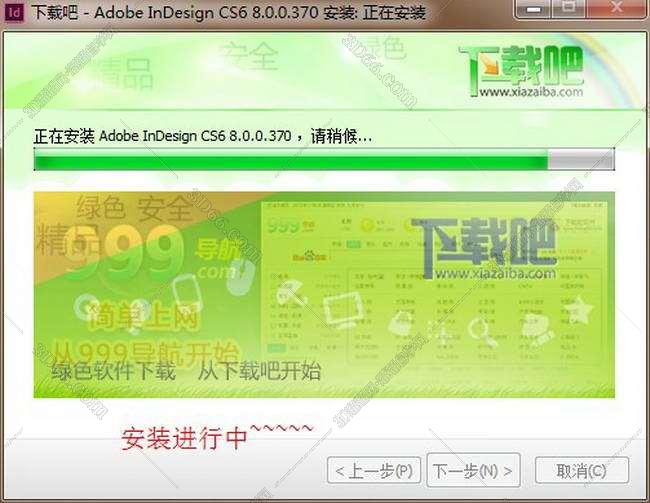
Task: Close the installer window
Action: coord(617,8)
